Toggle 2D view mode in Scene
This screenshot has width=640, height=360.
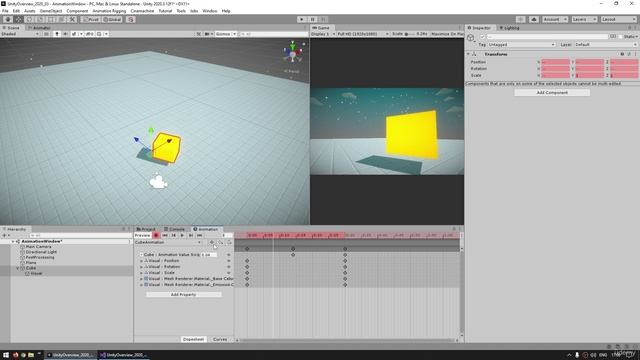click(x=46, y=34)
